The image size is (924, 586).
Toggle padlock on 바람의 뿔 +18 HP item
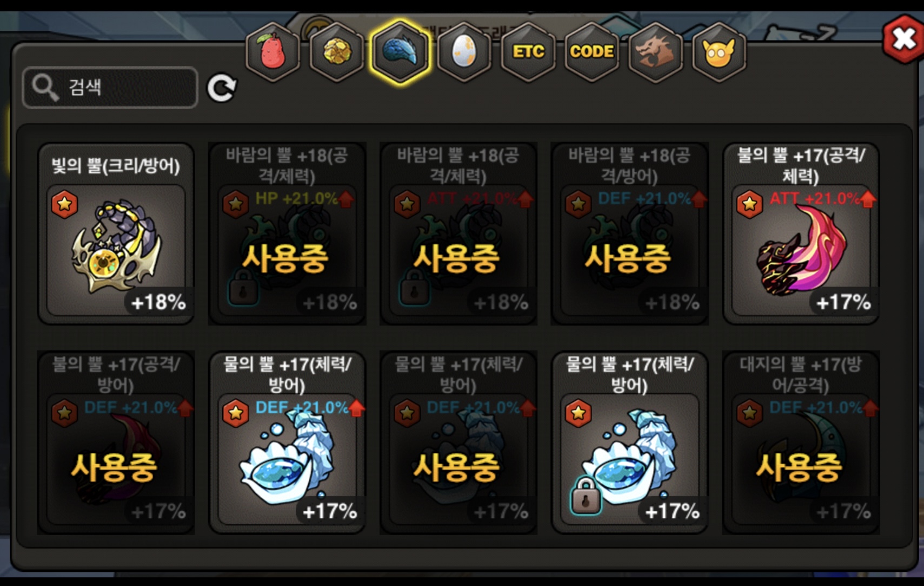243,288
